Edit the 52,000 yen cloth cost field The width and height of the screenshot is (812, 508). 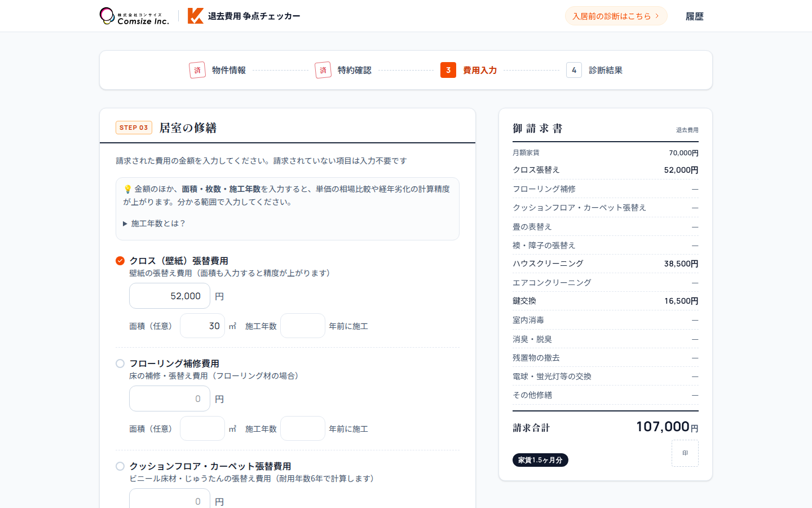pos(170,296)
